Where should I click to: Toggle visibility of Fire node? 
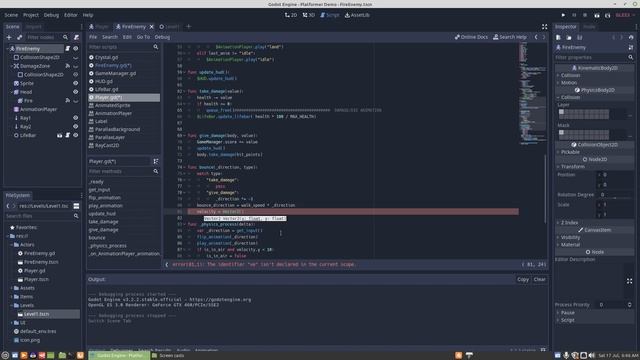click(x=75, y=100)
